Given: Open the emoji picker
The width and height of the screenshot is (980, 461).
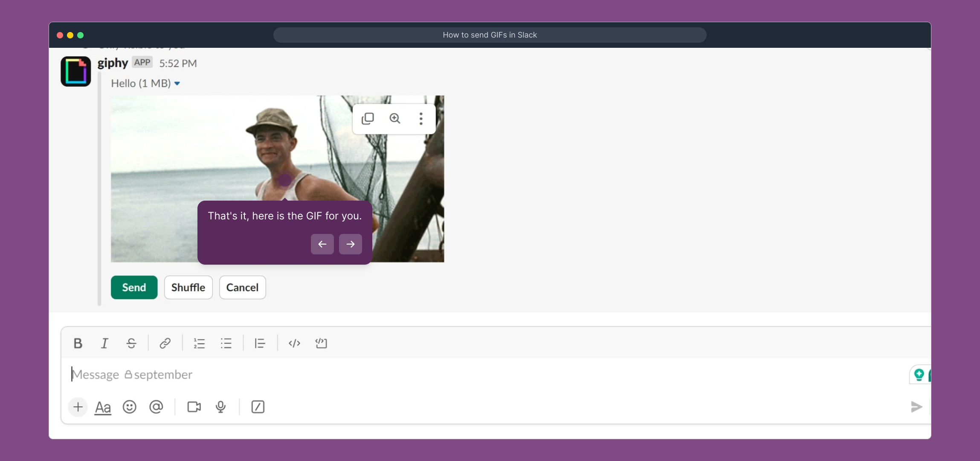Looking at the screenshot, I should 129,407.
